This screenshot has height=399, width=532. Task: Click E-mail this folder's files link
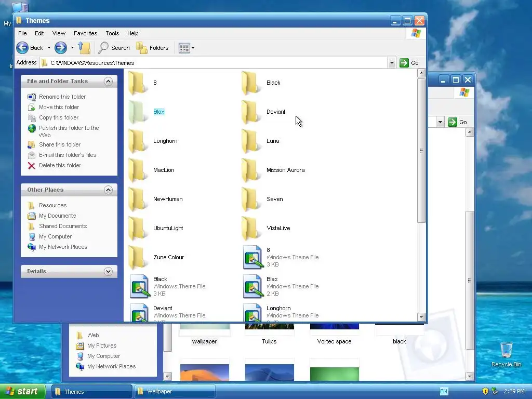pyautogui.click(x=68, y=155)
